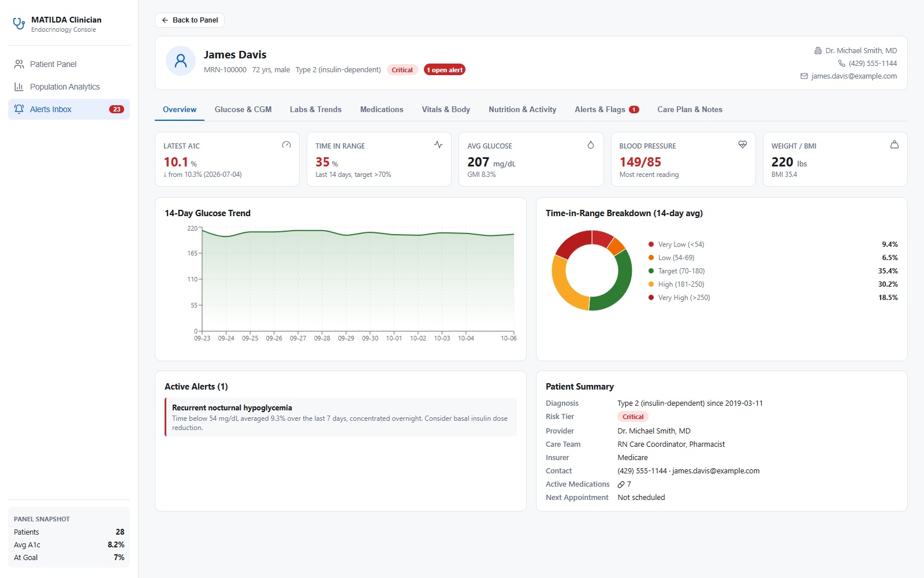Screen dimensions: 924x578
Task: Switch to Care Plan & Notes tab
Action: (x=690, y=109)
